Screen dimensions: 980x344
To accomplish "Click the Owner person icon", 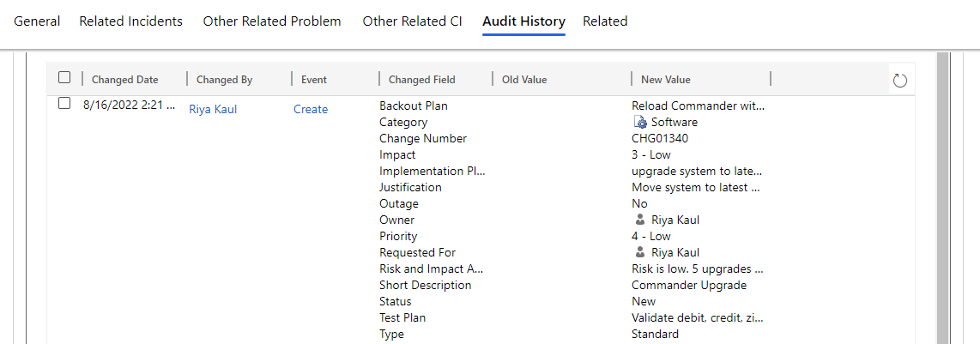I will point(640,220).
